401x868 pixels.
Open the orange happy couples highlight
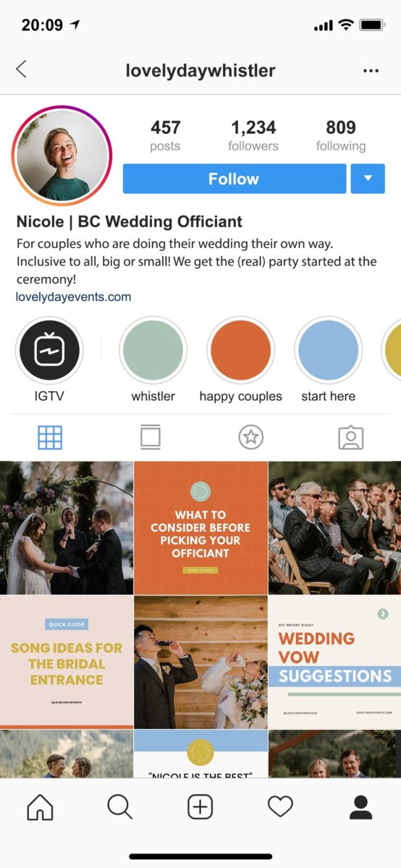(240, 351)
